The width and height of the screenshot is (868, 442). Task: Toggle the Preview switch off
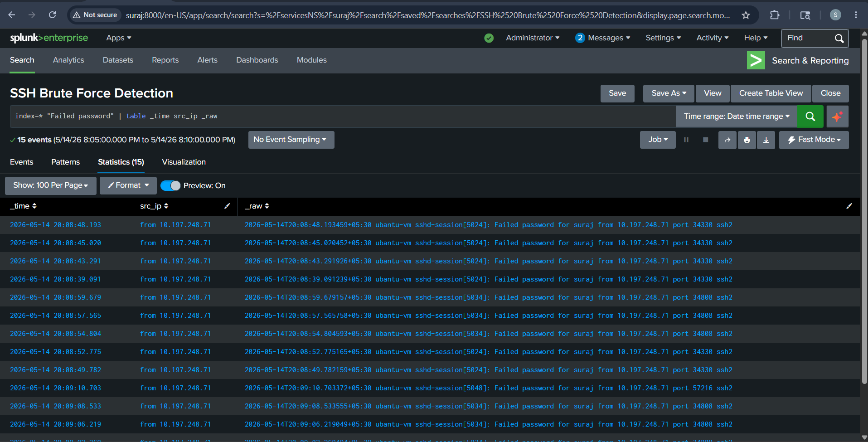tap(170, 185)
